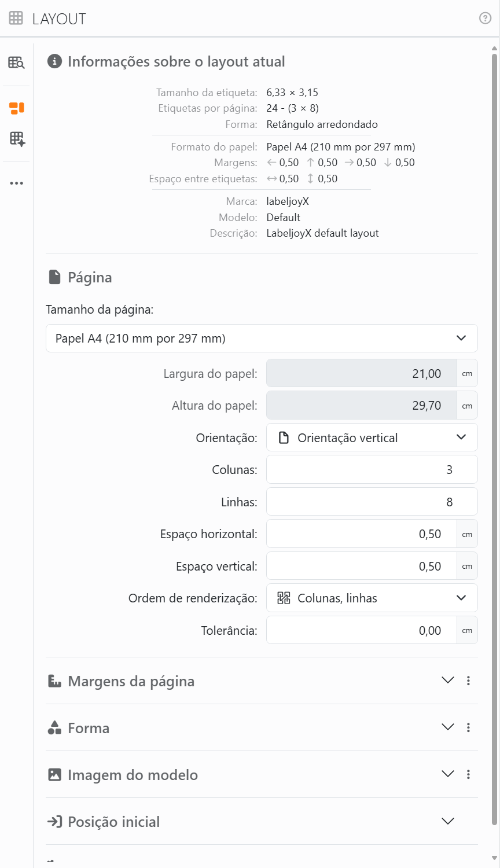Viewport: 500px width, 868px height.
Task: Click the info icon next to Informações sobre o layout atual
Action: [x=54, y=61]
